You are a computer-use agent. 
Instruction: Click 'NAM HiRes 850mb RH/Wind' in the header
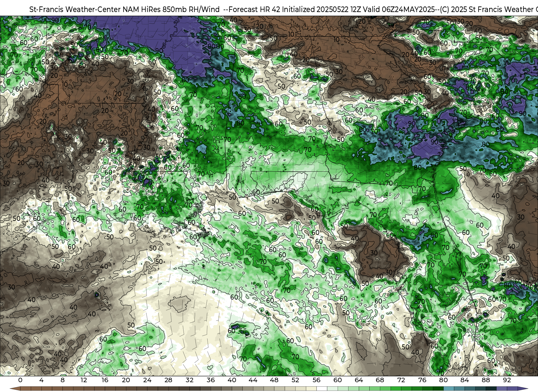171,10
